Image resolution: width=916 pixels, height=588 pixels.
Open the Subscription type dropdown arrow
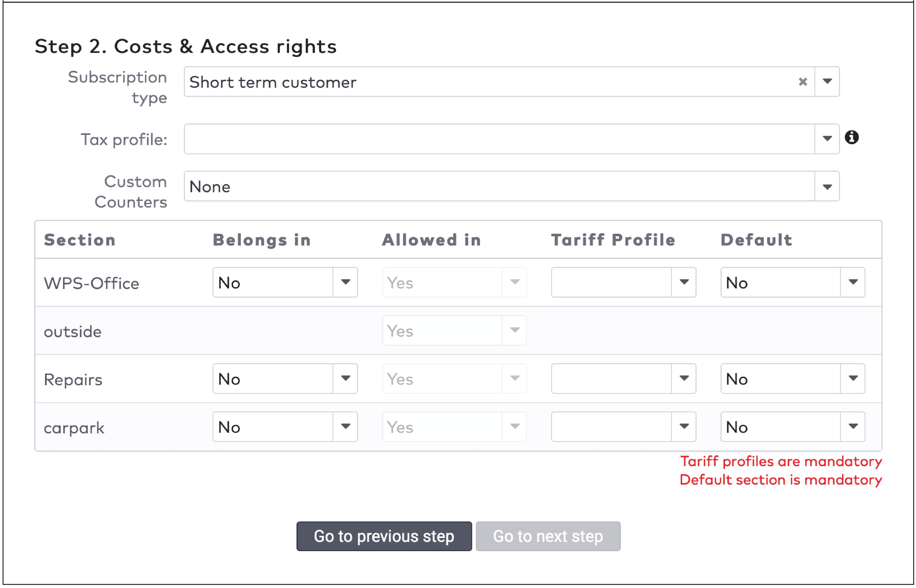pos(828,82)
